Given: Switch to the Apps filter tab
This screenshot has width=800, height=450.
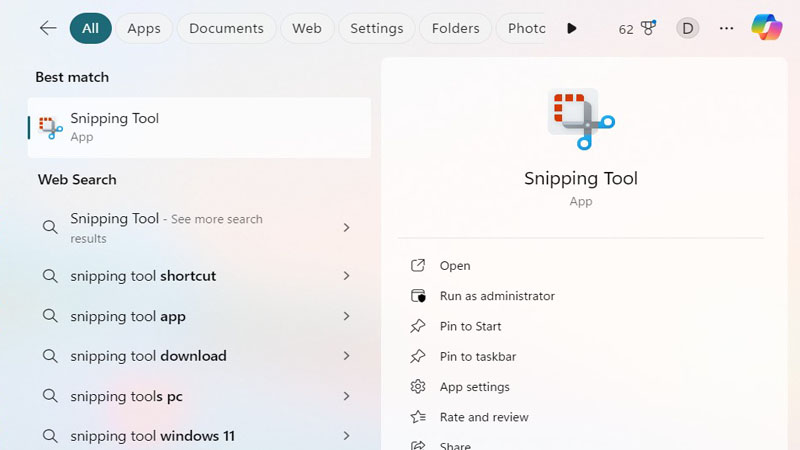Looking at the screenshot, I should 144,28.
